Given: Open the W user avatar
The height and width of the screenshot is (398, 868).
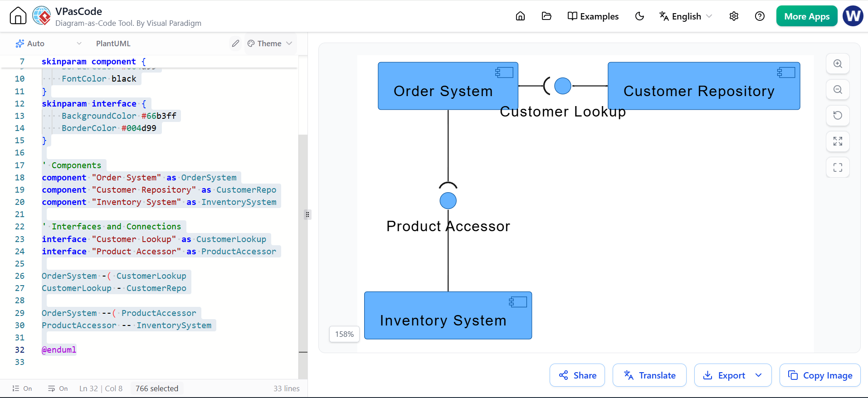Looking at the screenshot, I should [853, 16].
